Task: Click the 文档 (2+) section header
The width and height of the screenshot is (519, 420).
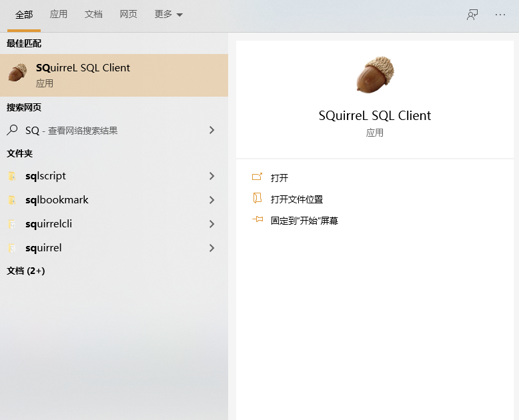Action: pyautogui.click(x=26, y=271)
